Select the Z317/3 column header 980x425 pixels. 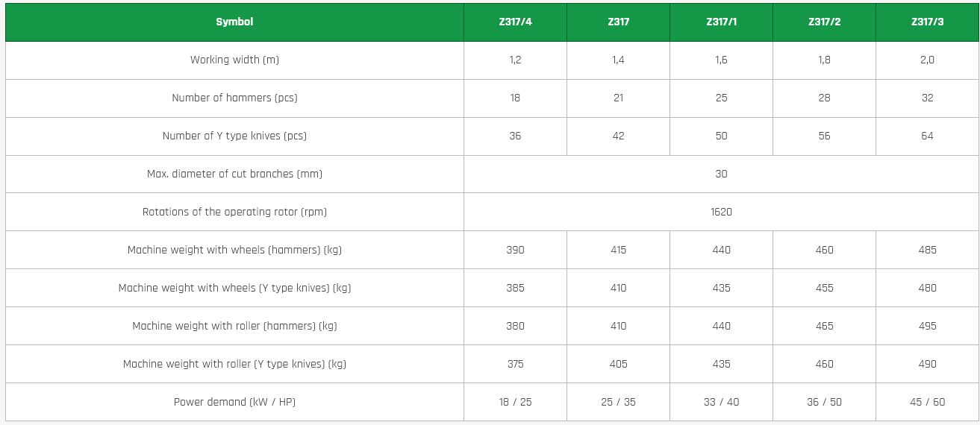pos(927,22)
